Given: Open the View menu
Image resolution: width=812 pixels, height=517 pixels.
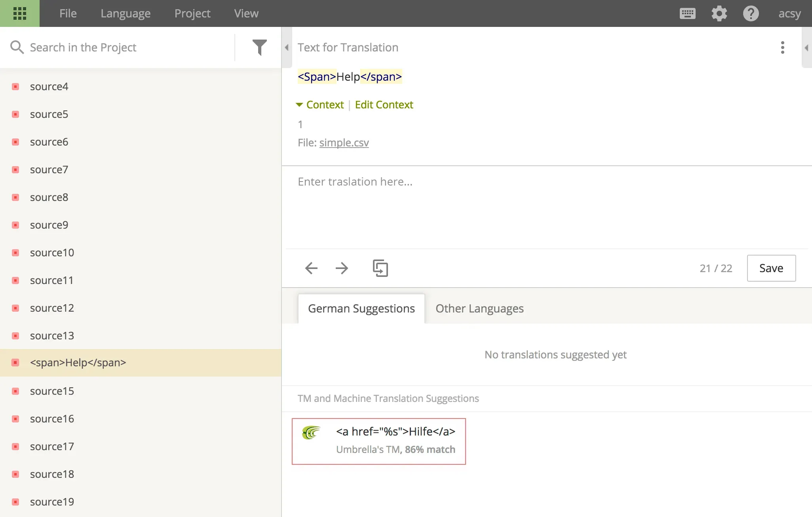Looking at the screenshot, I should pos(246,13).
